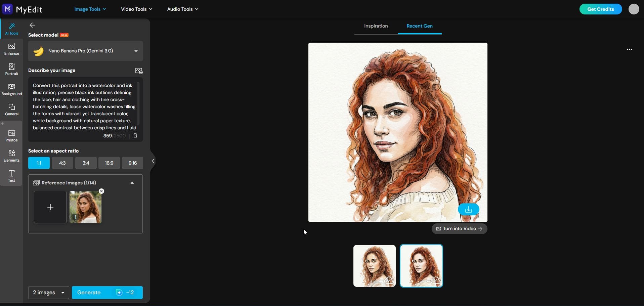Open the Portrait tools panel
The width and height of the screenshot is (644, 306).
click(11, 69)
